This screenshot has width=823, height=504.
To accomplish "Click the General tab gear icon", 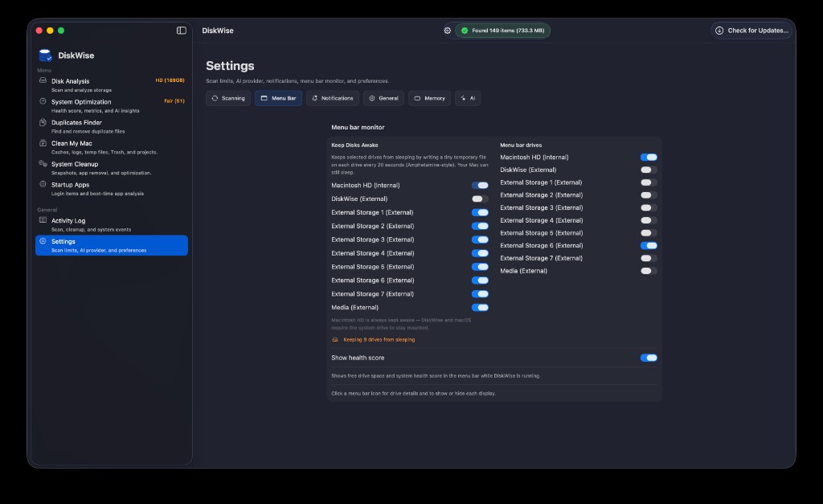I will click(371, 98).
